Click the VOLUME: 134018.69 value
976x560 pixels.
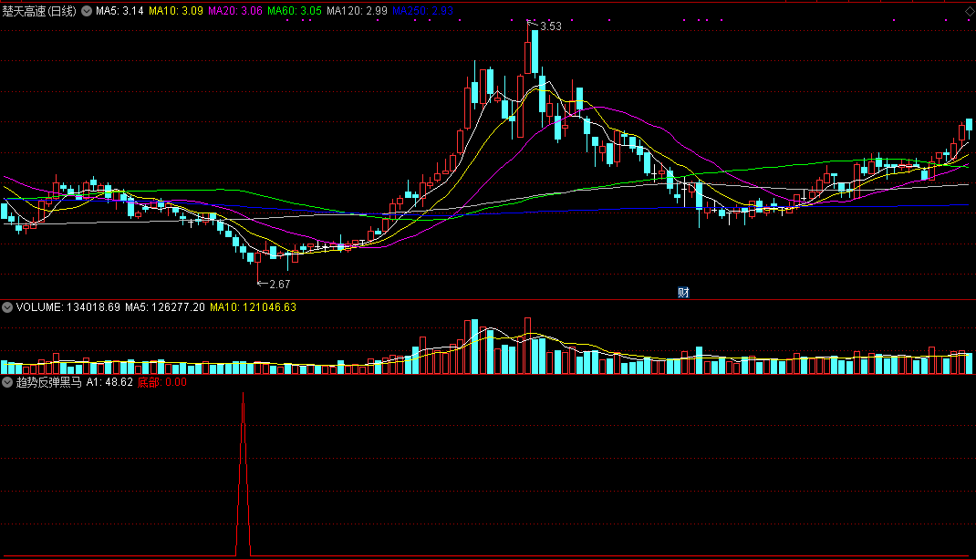[x=67, y=307]
